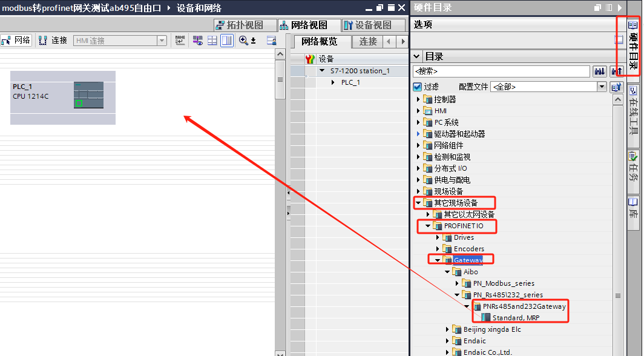Expand the 其它以太网设备 folder
The width and height of the screenshot is (644, 356).
pos(428,214)
